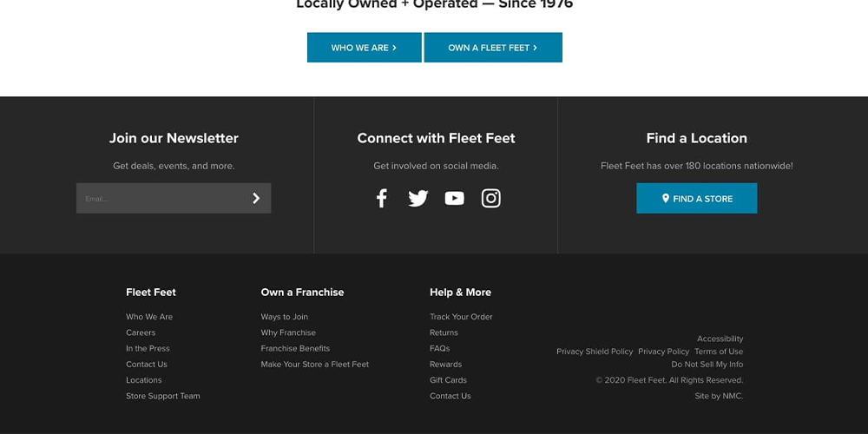Viewport: 868px width, 434px height.
Task: Open Store Support Team link
Action: 163,396
